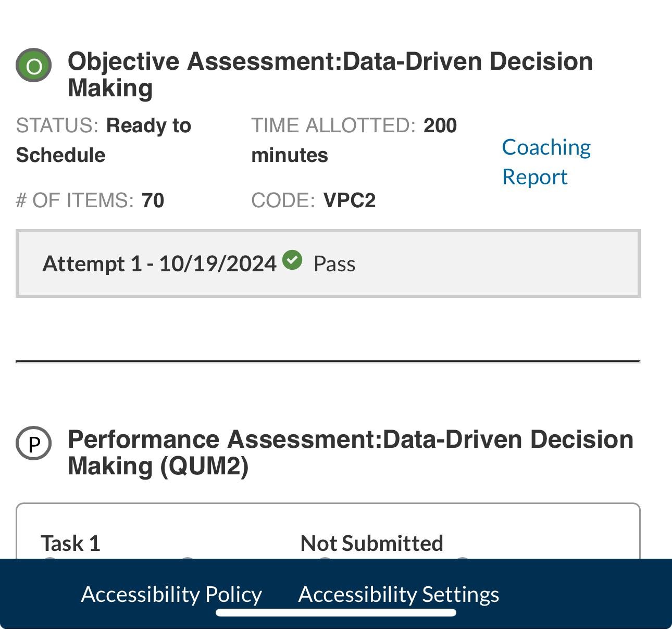Click the CODE label
The image size is (672, 629).
283,200
